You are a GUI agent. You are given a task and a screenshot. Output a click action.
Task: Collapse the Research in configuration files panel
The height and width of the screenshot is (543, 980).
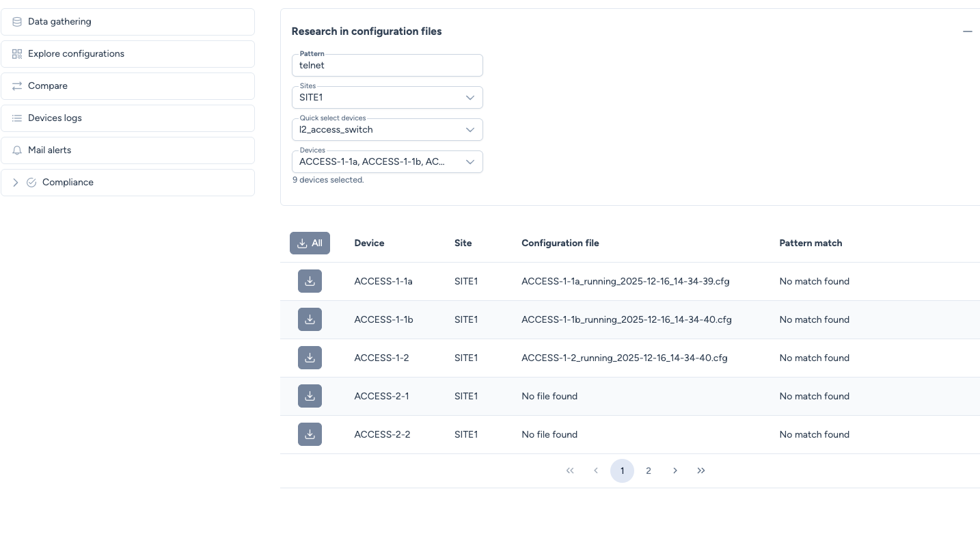pos(967,31)
